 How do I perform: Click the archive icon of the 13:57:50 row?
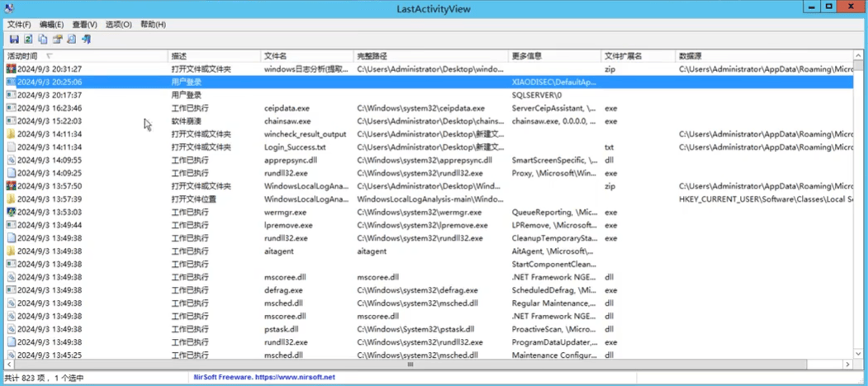pos(11,186)
